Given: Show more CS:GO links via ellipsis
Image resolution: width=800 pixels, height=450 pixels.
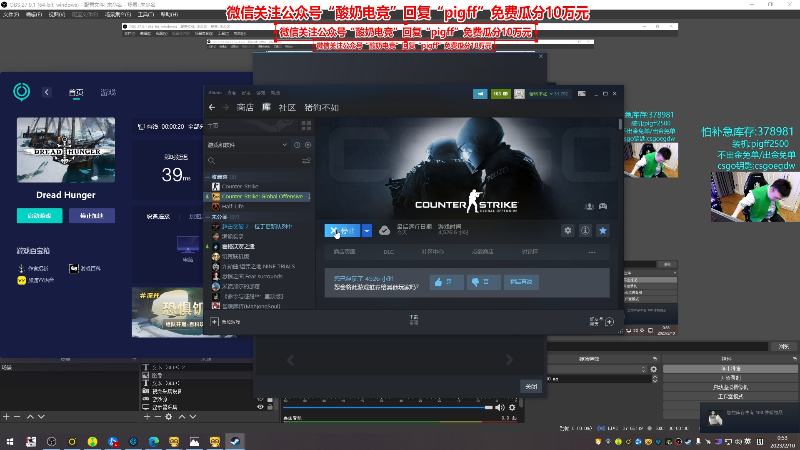Looking at the screenshot, I should pyautogui.click(x=592, y=252).
